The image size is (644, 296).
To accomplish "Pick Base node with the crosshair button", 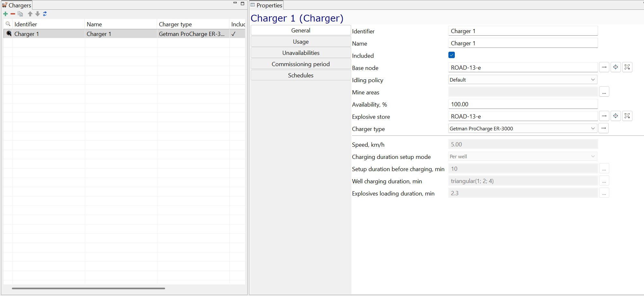I will pyautogui.click(x=616, y=67).
